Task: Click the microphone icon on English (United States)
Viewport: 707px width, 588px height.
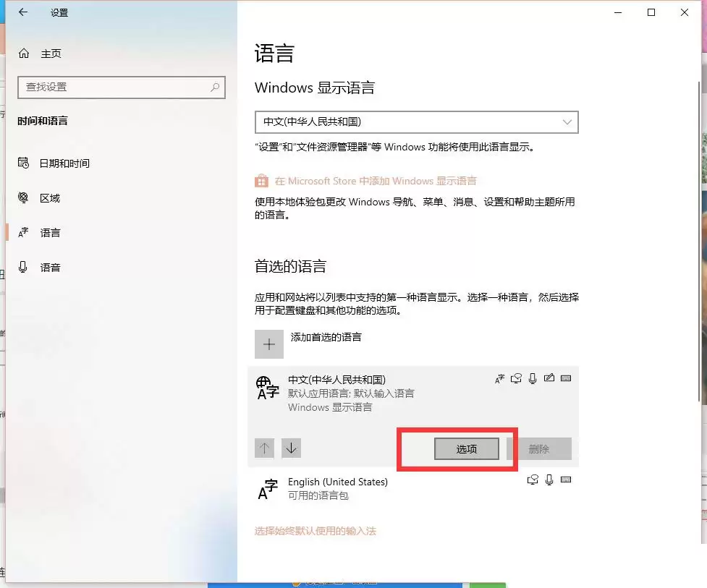Action: [x=549, y=480]
